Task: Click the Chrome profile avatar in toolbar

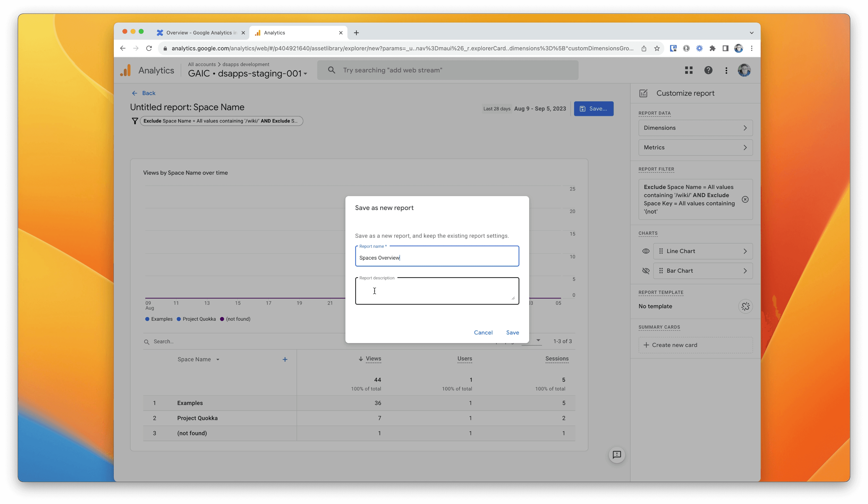Action: coord(738,48)
